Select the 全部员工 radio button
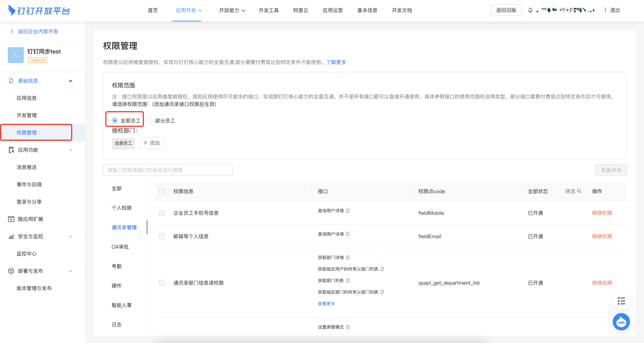 point(115,121)
